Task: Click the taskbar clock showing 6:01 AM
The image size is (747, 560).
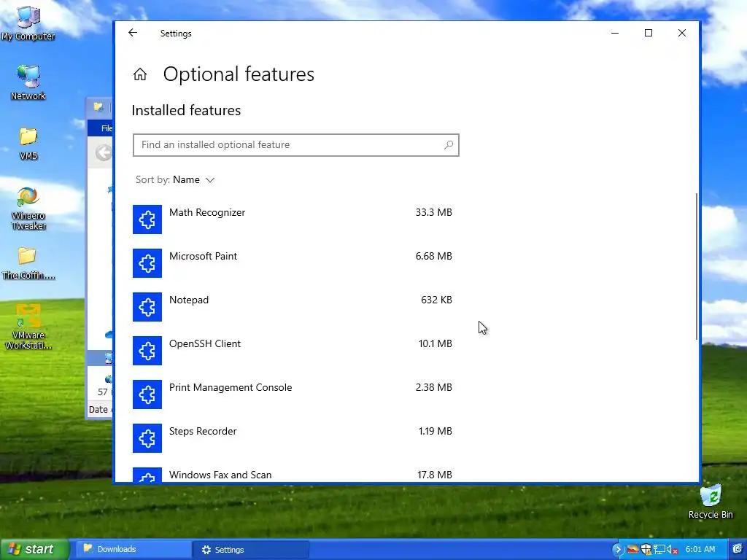Action: click(700, 550)
